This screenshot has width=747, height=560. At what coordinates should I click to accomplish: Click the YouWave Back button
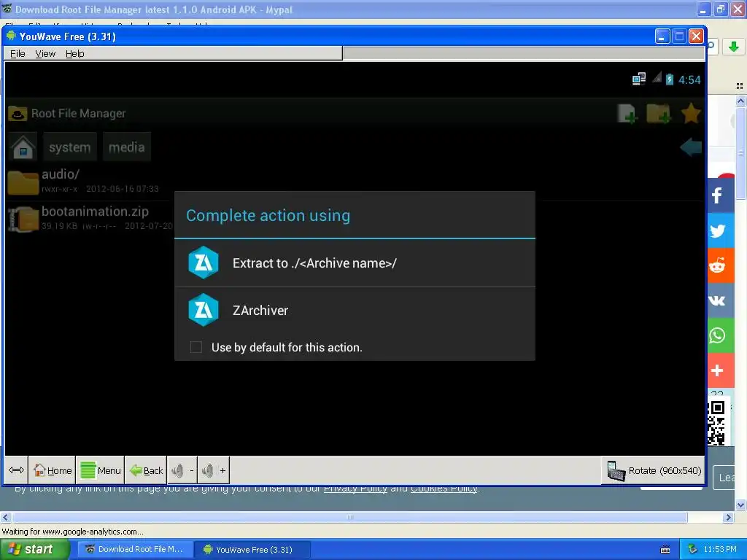click(146, 470)
